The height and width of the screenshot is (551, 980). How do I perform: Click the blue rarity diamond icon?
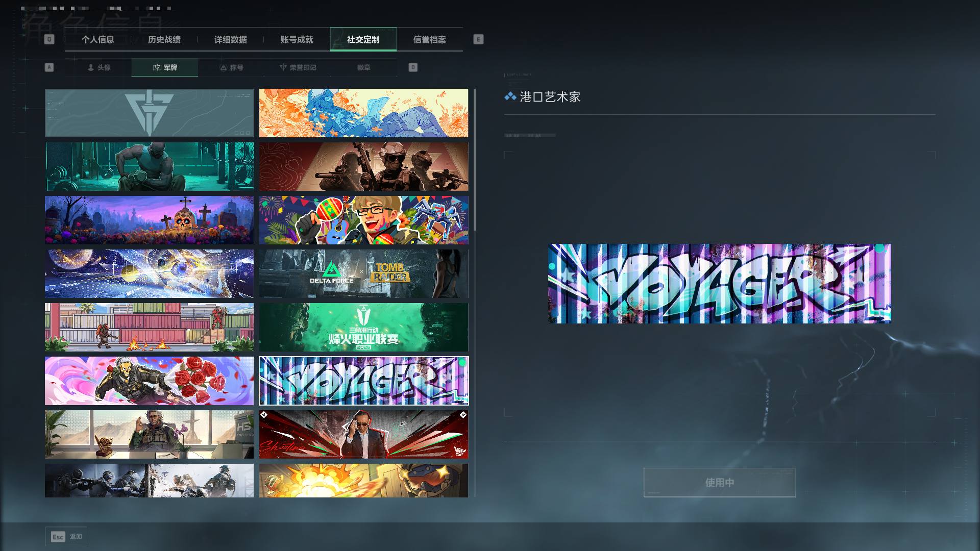coord(510,96)
